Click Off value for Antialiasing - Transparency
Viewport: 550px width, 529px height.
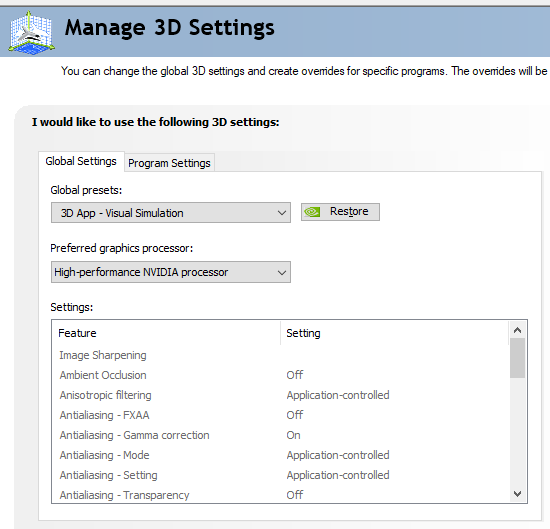pyautogui.click(x=295, y=495)
